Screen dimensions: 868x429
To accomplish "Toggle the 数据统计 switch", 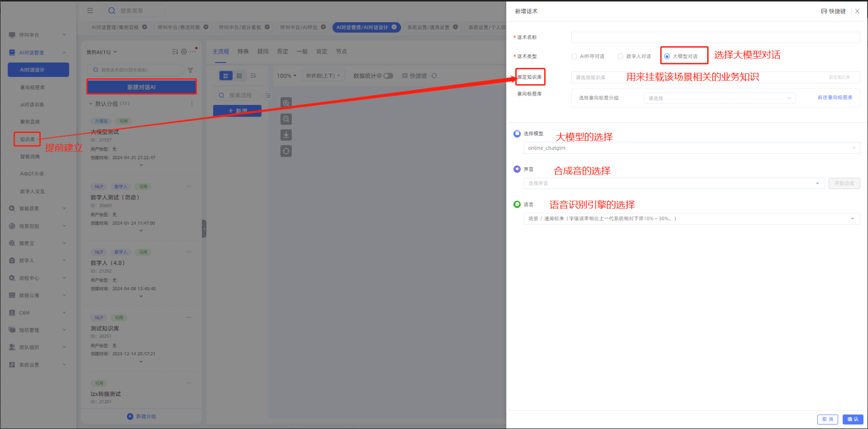I will 388,76.
